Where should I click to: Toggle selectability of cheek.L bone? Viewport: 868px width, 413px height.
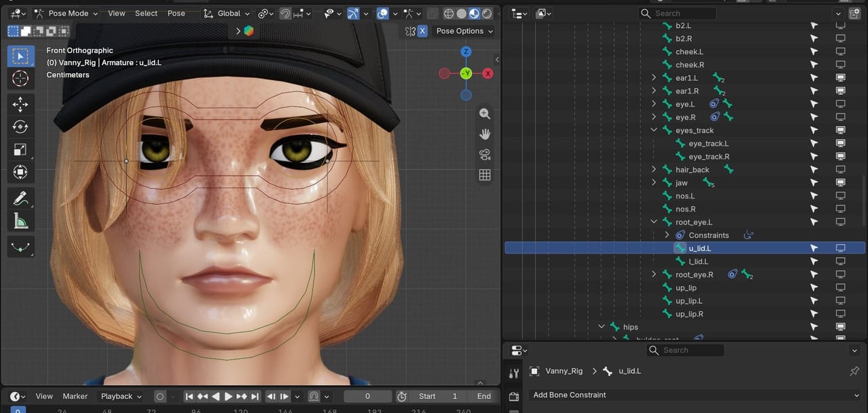point(814,52)
